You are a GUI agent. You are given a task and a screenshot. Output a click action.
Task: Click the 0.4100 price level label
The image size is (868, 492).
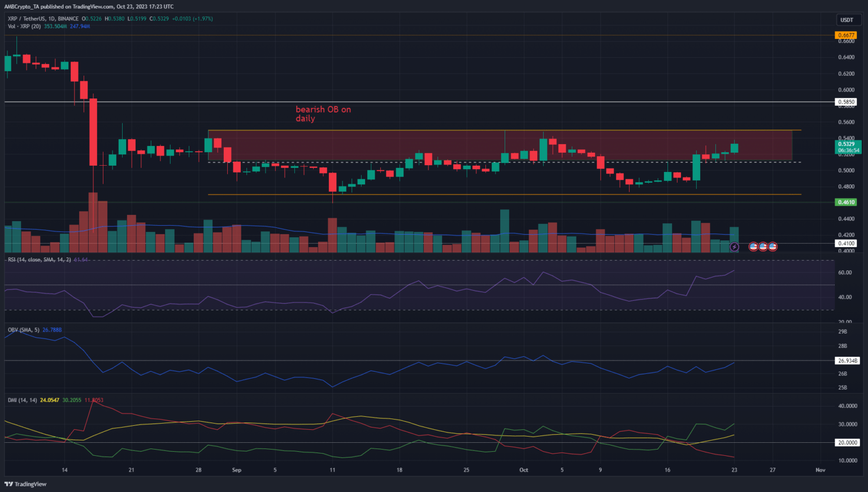846,243
